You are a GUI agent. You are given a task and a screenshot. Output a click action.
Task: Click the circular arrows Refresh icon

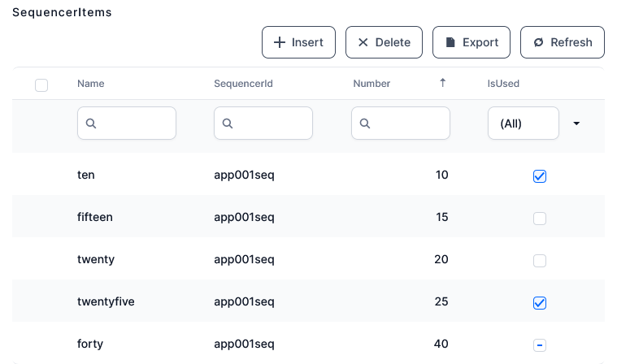pyautogui.click(x=538, y=42)
